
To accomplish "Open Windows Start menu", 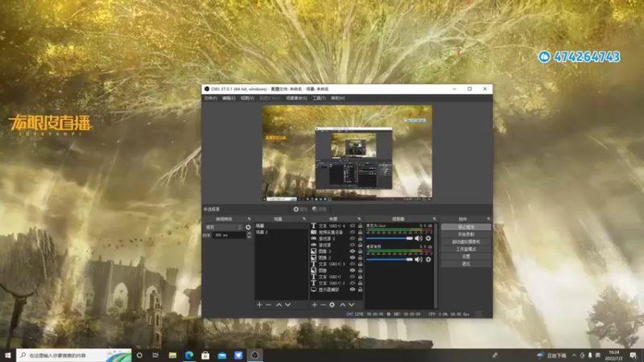I will [x=8, y=355].
